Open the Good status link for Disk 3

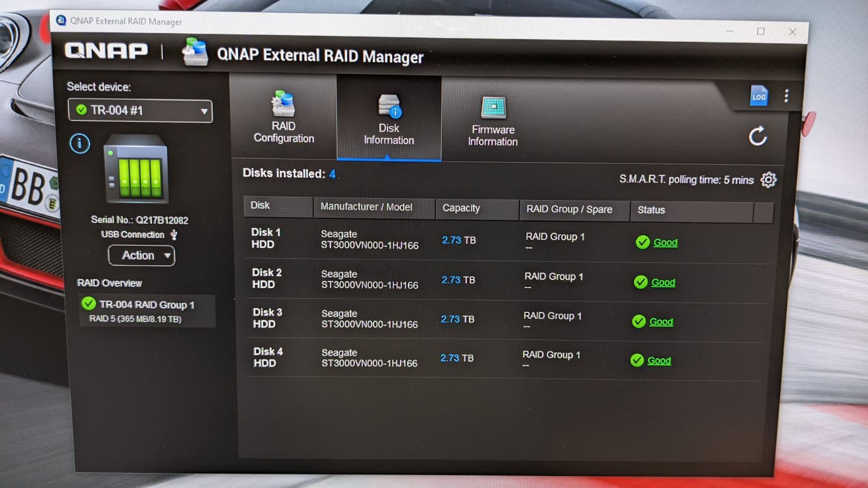pos(661,322)
